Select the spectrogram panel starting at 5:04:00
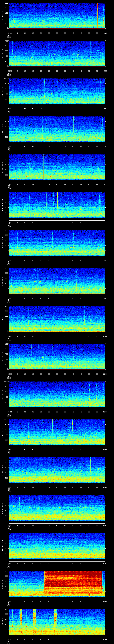The height and width of the screenshot is (644, 114). [x=57, y=129]
